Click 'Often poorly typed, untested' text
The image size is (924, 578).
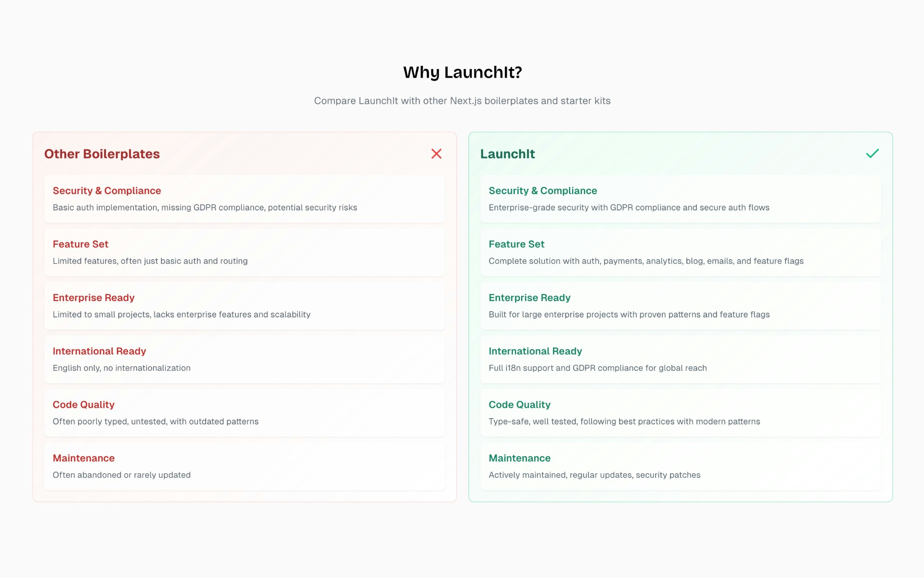(156, 421)
